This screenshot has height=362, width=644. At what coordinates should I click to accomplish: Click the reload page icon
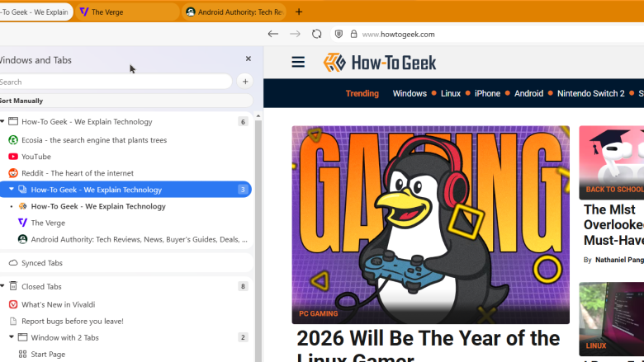pyautogui.click(x=316, y=34)
